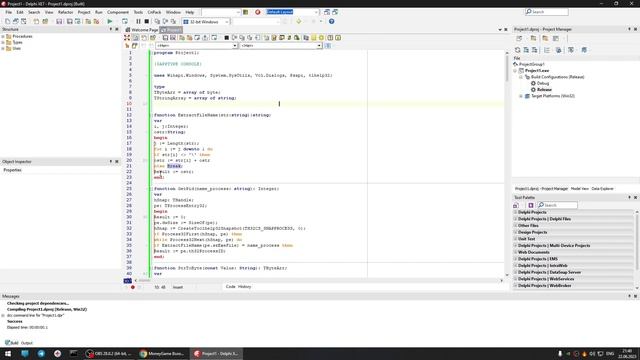Expand the Types node in Structure panel
This screenshot has height=360, width=640.
click(x=3, y=42)
